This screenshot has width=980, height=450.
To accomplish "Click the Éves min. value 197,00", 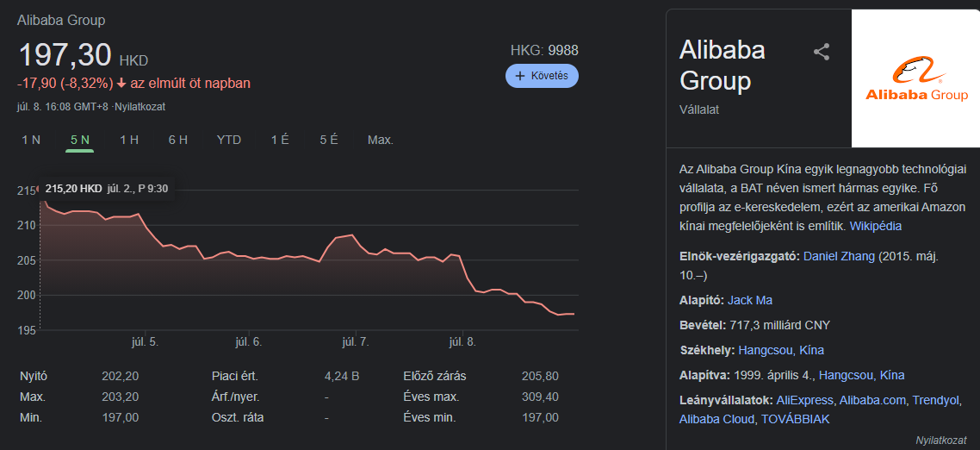I will (540, 417).
